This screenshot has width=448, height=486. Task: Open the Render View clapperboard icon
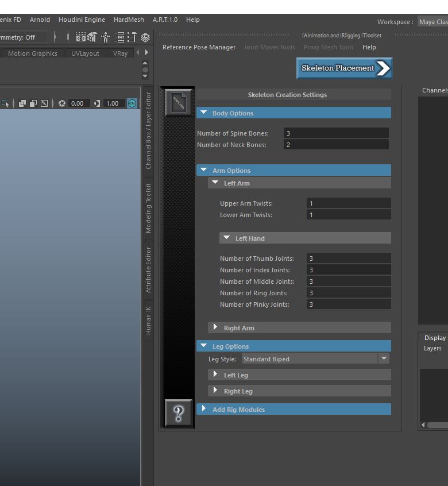(x=81, y=37)
